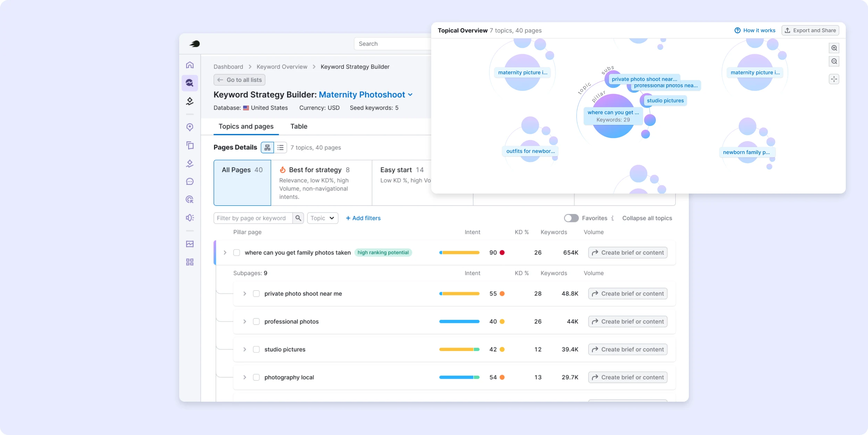Check the 'professional photos' checkbox
This screenshot has height=435, width=868.
[256, 322]
